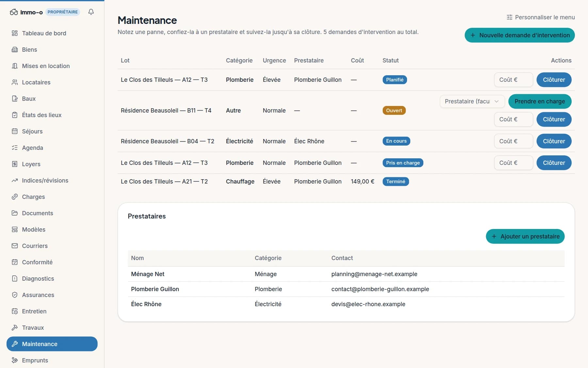Click the 149,00 € cost value
Screen dimensions: 588x368
363,182
